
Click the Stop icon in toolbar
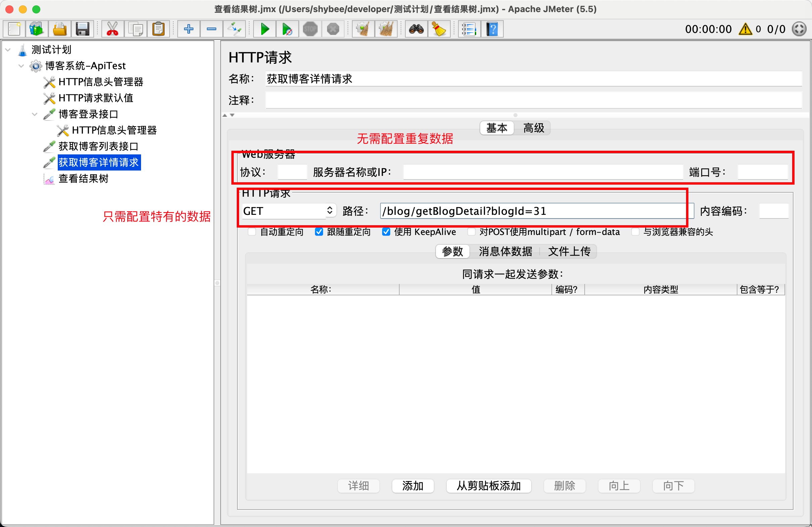(x=310, y=29)
